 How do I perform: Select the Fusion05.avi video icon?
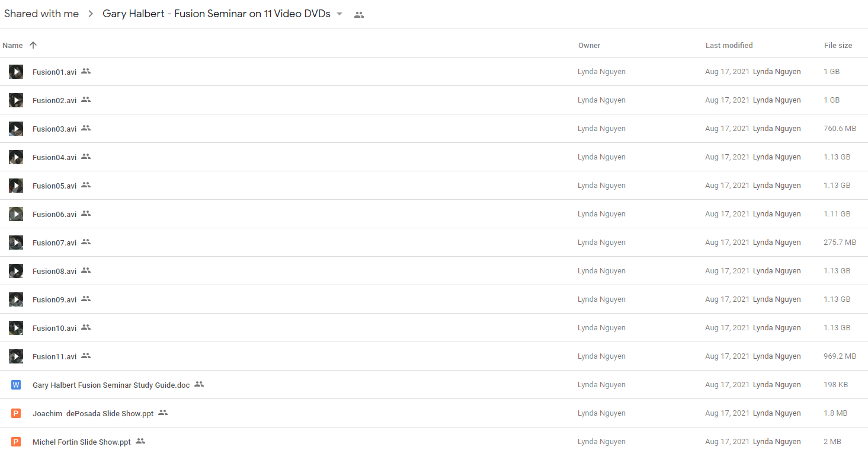(16, 186)
